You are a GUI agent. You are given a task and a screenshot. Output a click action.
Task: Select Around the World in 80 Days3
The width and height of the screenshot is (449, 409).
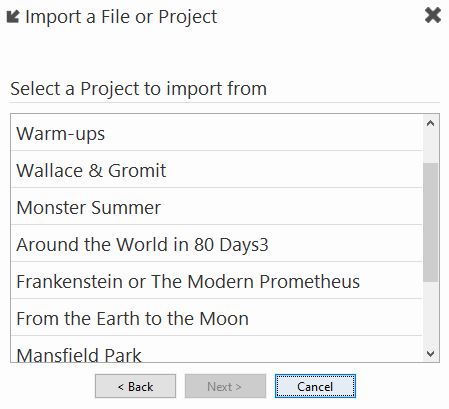(x=217, y=244)
